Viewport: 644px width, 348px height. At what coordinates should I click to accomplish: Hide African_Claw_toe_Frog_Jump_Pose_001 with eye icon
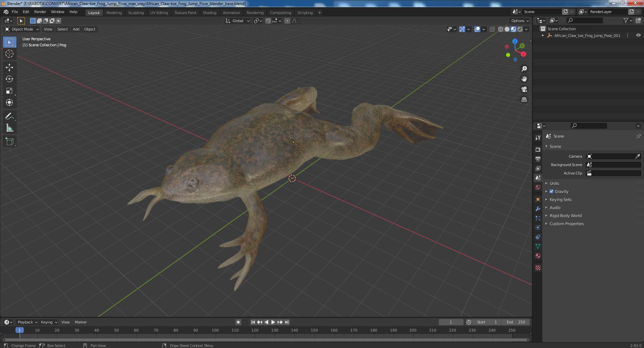coord(638,35)
